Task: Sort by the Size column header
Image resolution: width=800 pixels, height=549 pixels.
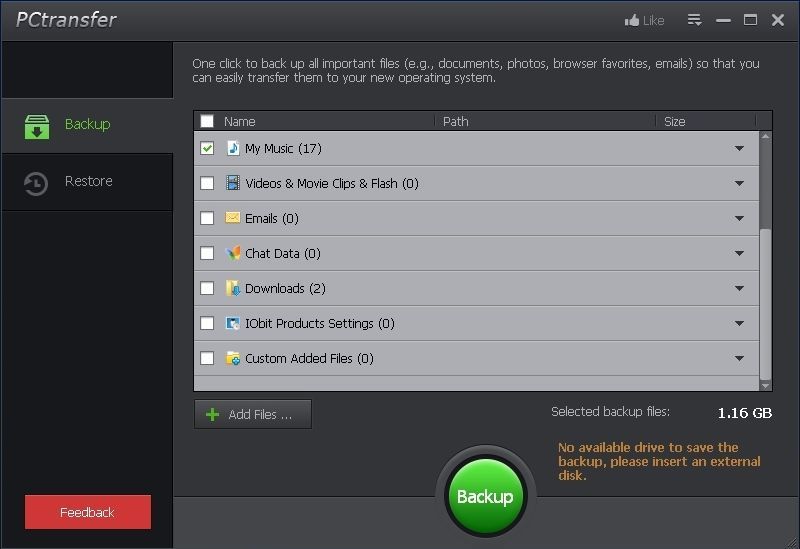Action: (x=705, y=121)
